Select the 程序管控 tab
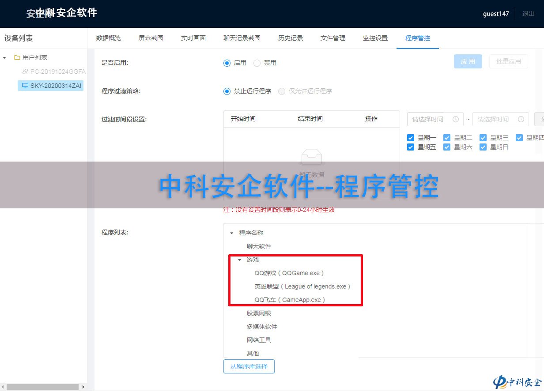 (x=418, y=38)
